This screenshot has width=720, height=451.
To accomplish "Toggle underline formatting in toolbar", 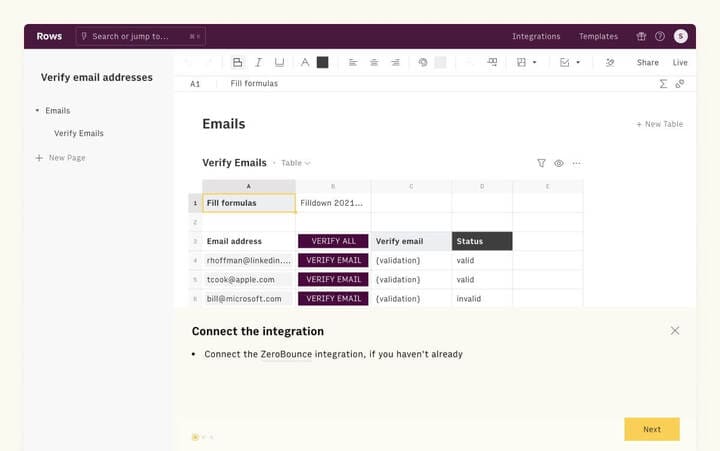I will tap(279, 62).
